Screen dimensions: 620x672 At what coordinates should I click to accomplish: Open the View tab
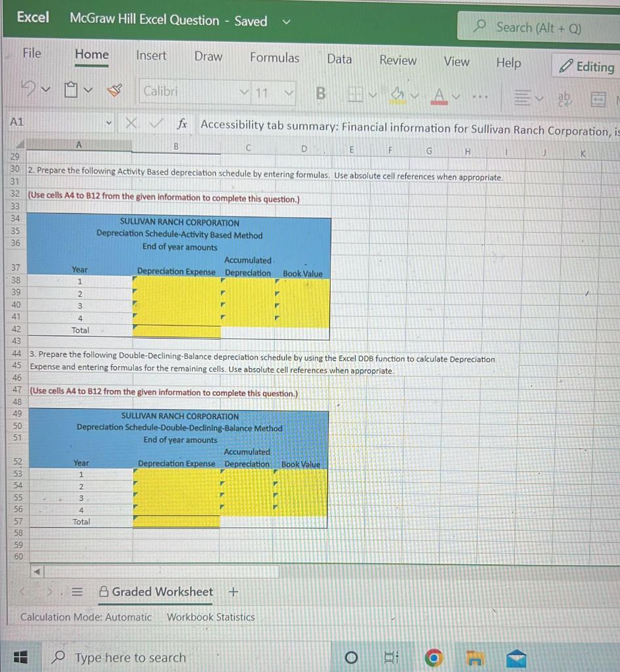pyautogui.click(x=457, y=62)
